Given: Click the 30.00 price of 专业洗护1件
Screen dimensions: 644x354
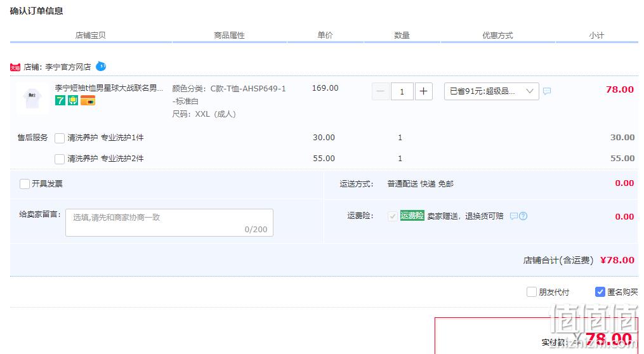Looking at the screenshot, I should coord(324,138).
